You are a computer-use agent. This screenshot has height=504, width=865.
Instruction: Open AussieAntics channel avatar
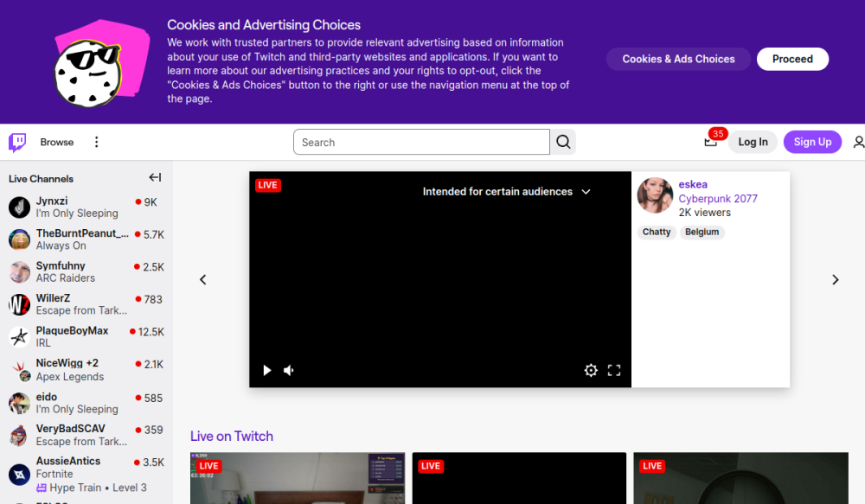[x=19, y=475]
